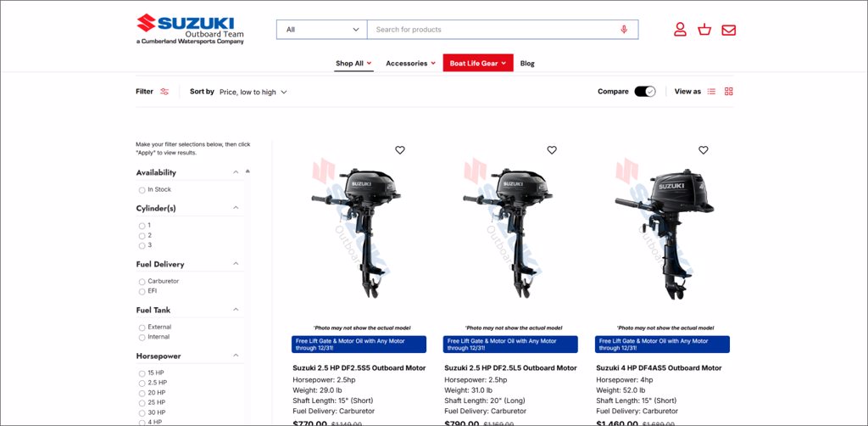Select the Carburetor fuel delivery filter
868x426 pixels.
click(142, 282)
